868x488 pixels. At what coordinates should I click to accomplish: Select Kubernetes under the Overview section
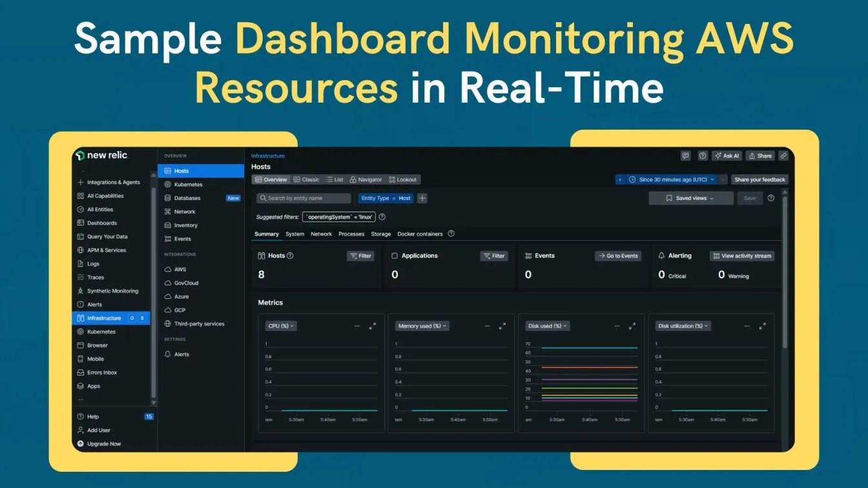tap(188, 185)
